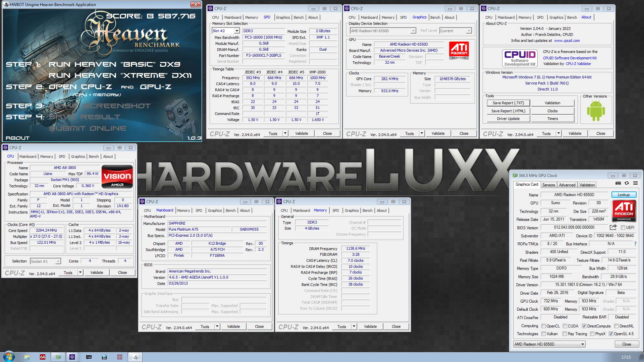Click the GPU-Z window title bar icon

point(515,175)
